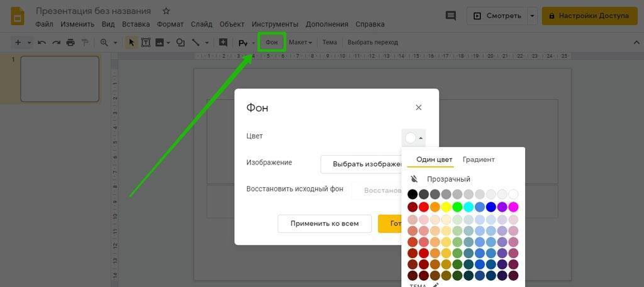644x287 pixels.
Task: Open the Вставка menu
Action: click(x=136, y=24)
